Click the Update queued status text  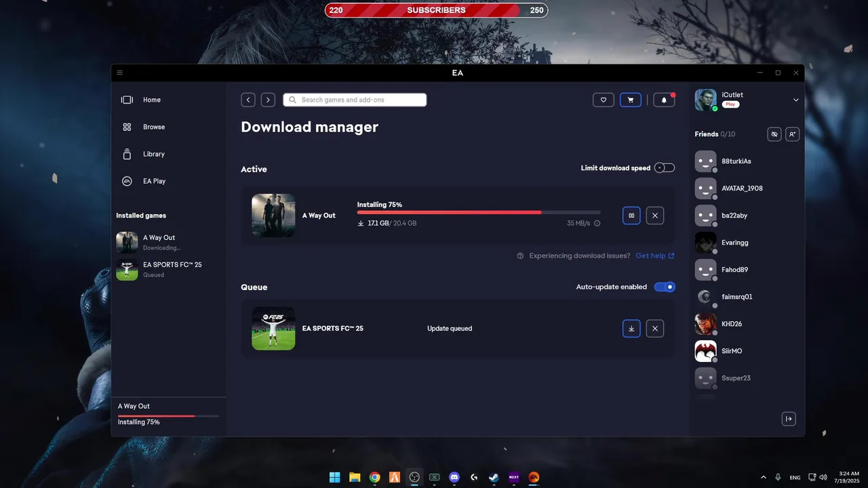coord(450,329)
